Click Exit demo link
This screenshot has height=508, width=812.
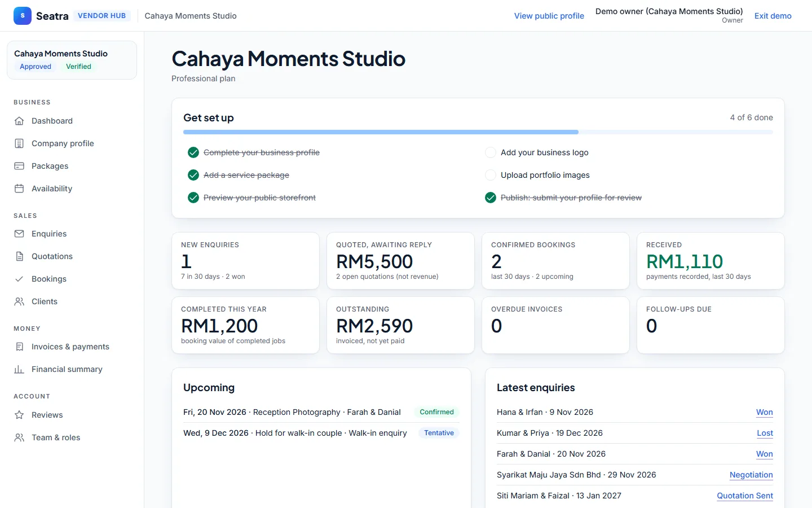click(x=773, y=16)
